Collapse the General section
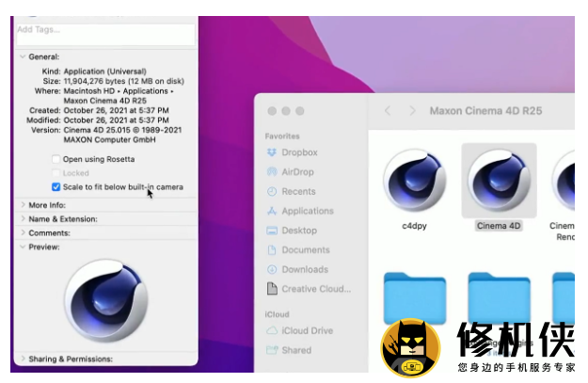This screenshot has height=383, width=588. 23,56
